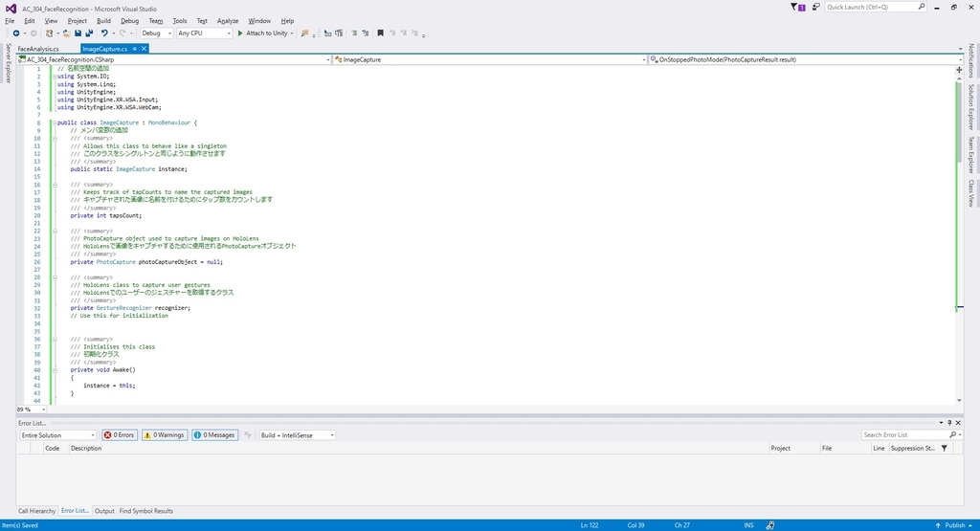Open the ImageCapture class navigation dropdown

(x=490, y=59)
